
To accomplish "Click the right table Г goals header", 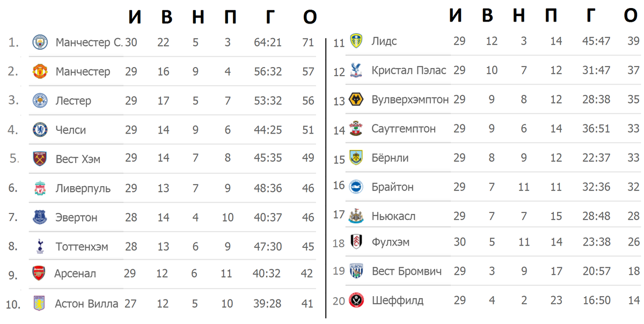I will click(x=590, y=16).
